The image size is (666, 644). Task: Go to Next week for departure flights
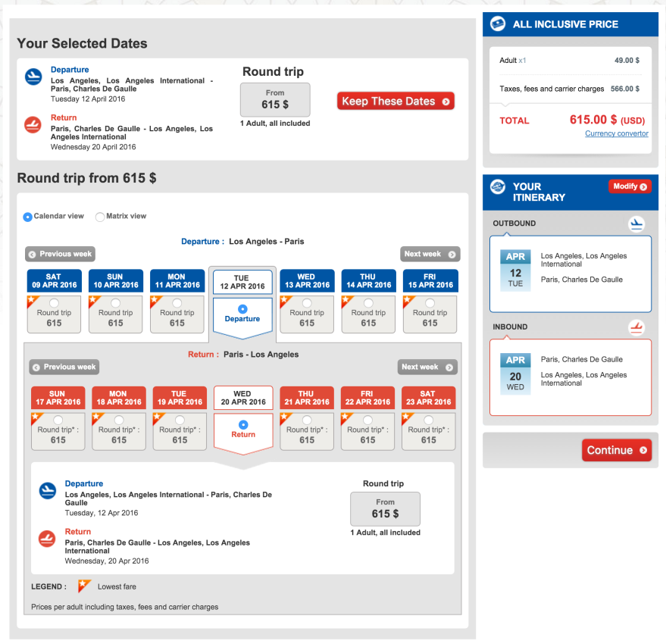coord(430,254)
